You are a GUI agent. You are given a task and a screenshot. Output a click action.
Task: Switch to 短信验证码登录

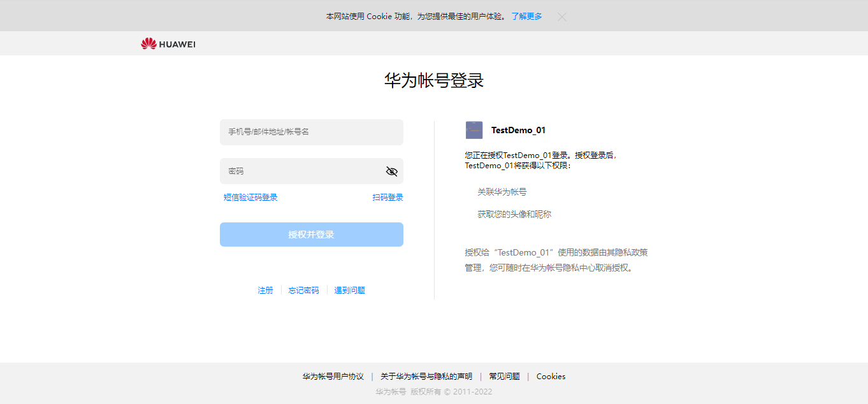point(250,198)
